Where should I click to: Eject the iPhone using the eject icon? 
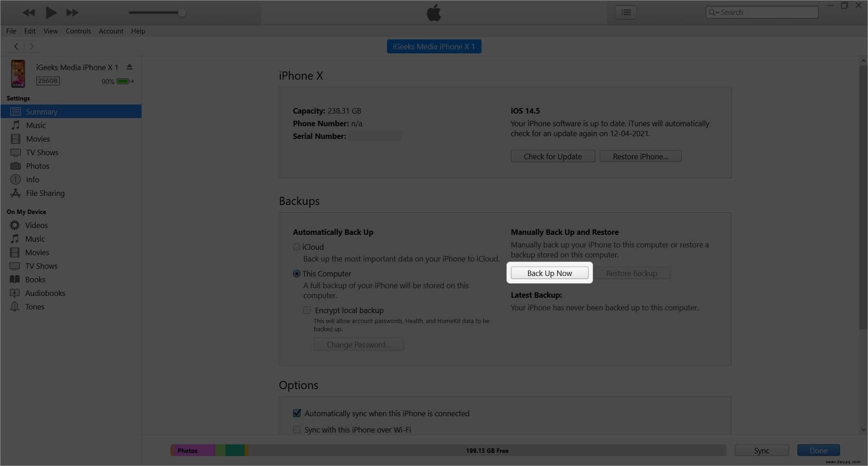[x=129, y=67]
